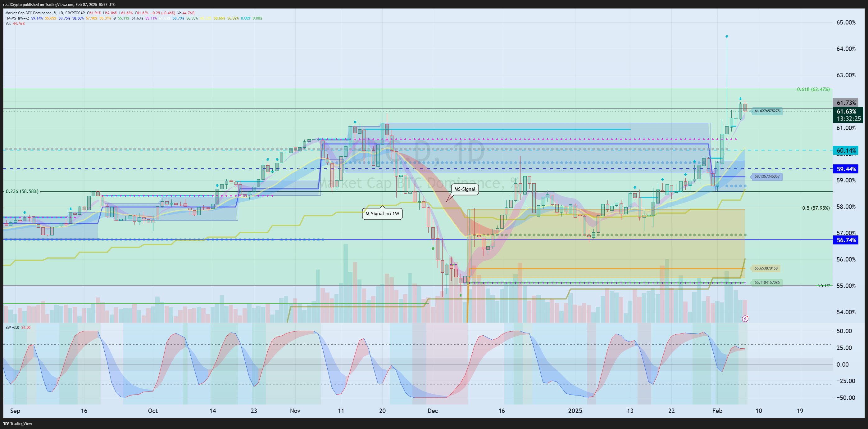The height and width of the screenshot is (429, 868).
Task: Click the current price label 61.63% with countdown
Action: pos(848,115)
